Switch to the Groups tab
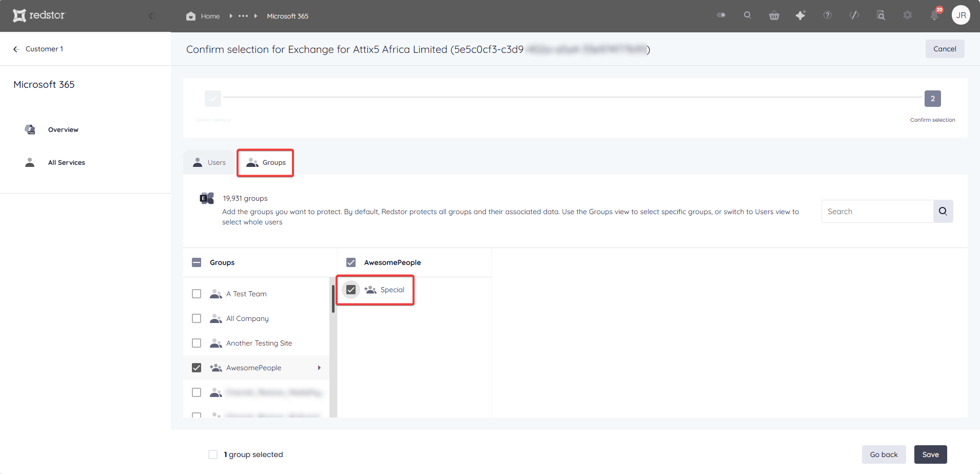 click(x=265, y=163)
